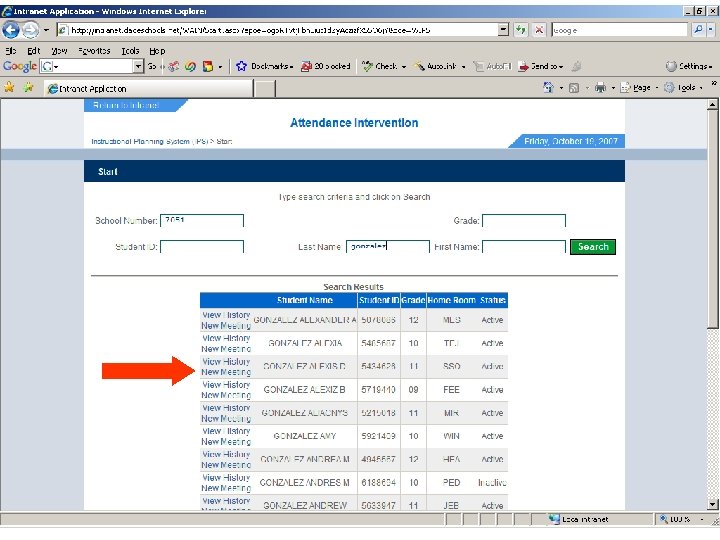Image resolution: width=720 pixels, height=540 pixels.
Task: Expand the search provider options dropdown
Action: (710, 30)
